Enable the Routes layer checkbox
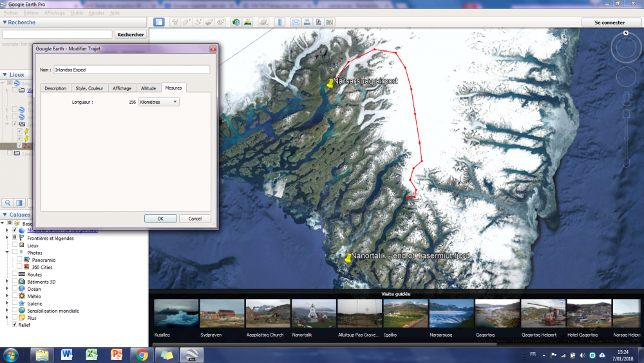Image resolution: width=644 pixels, height=363 pixels. point(15,274)
